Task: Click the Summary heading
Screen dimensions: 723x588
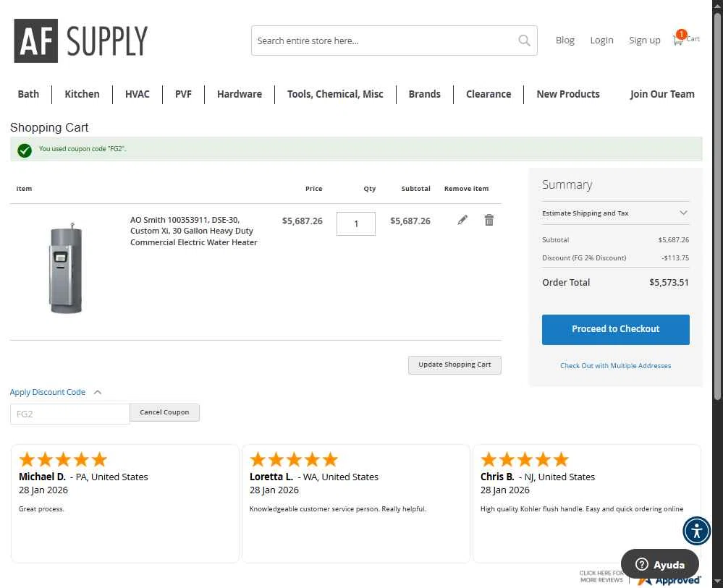Action: 567,184
